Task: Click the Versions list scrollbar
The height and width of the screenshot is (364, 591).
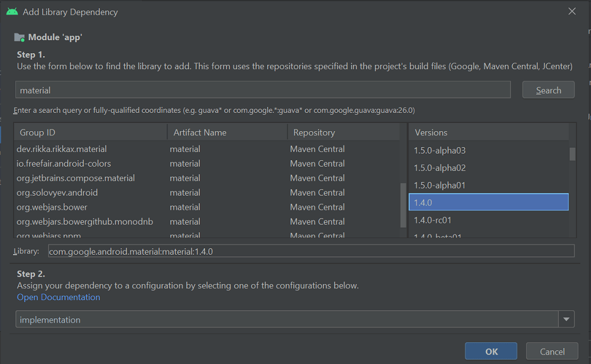Action: point(571,155)
